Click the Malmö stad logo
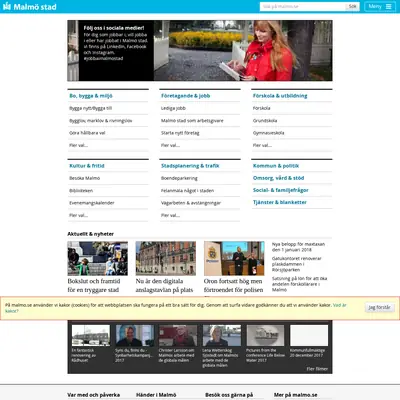The width and height of the screenshot is (400, 400). point(30,7)
